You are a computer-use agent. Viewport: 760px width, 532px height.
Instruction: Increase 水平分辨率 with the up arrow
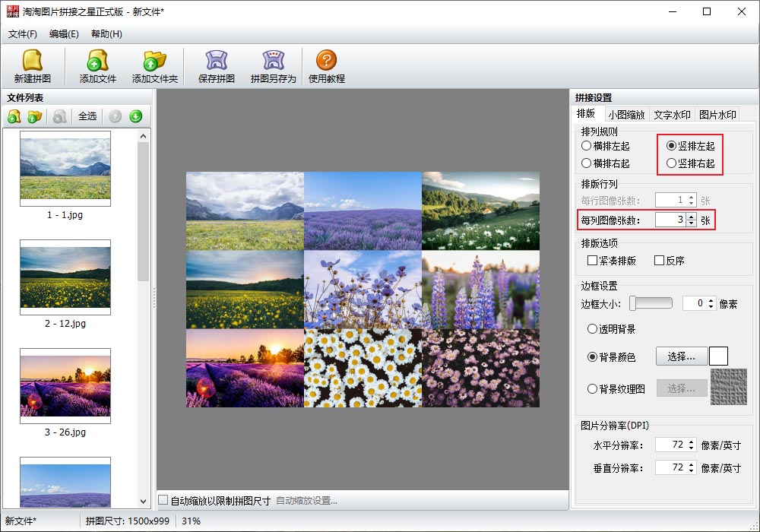point(692,442)
